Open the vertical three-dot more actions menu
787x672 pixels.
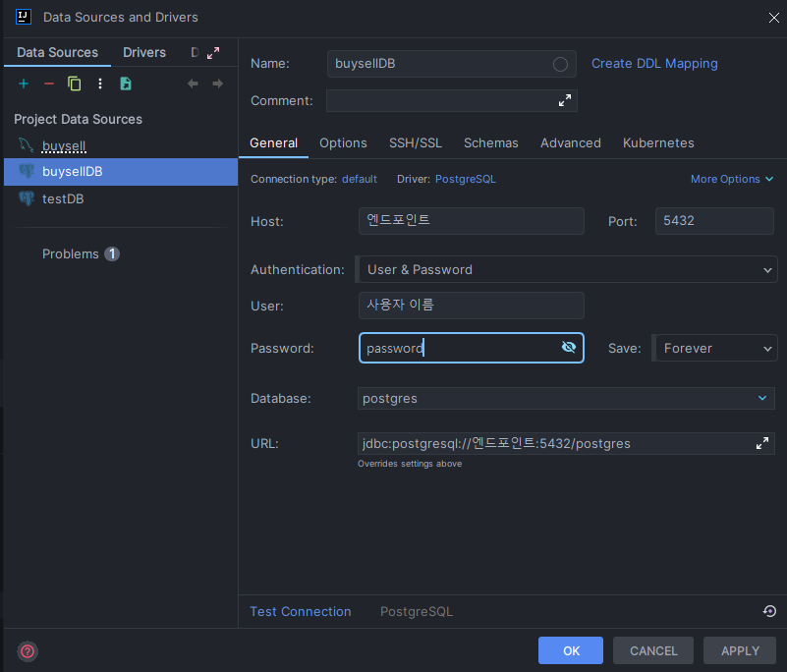coord(100,84)
